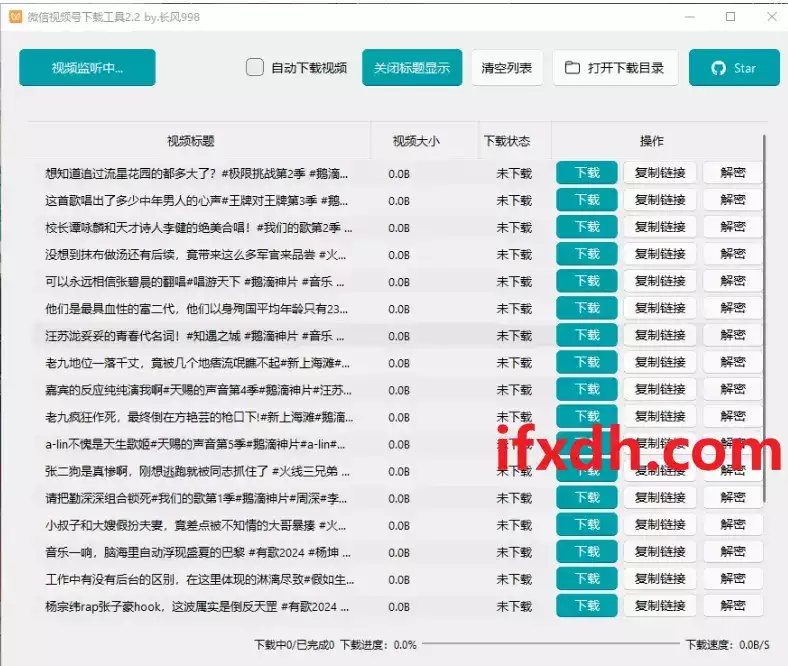Click the vertical scrollbar of video list
The width and height of the screenshot is (788, 666).
coord(764,318)
